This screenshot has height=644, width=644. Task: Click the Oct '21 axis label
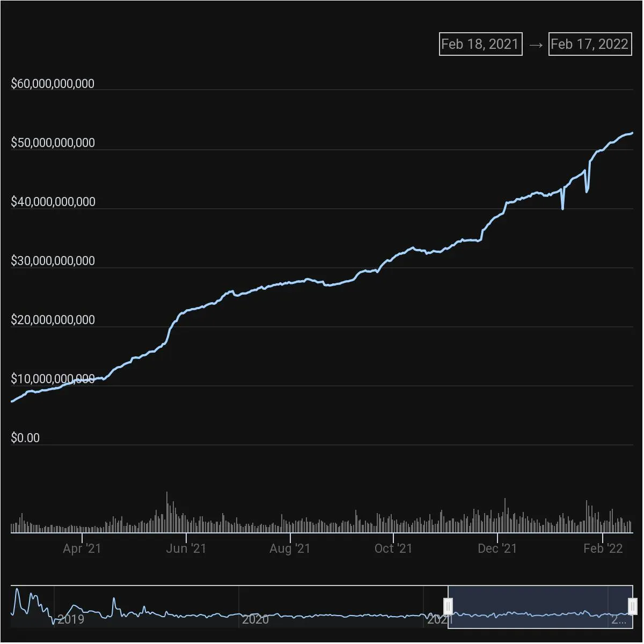(x=393, y=548)
